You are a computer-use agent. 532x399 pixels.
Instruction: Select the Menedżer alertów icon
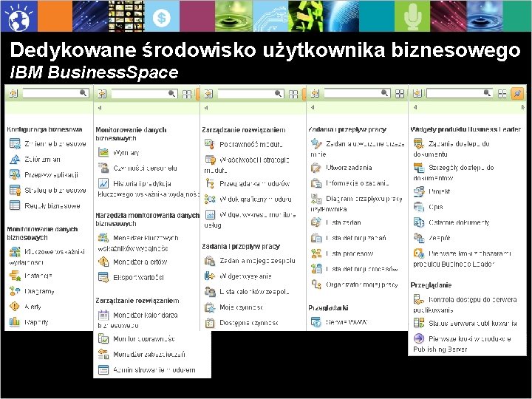click(103, 262)
